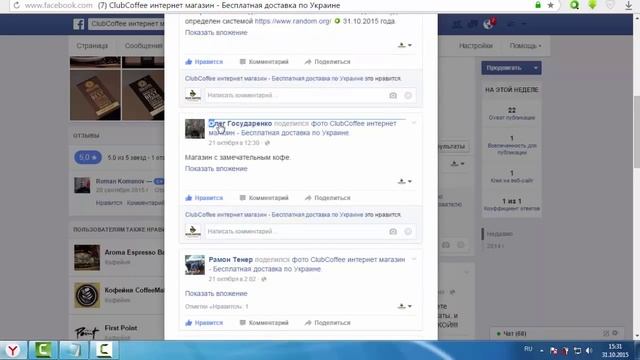This screenshot has width=640, height=360.
Task: Show attachment under Магазин с замечательным кофе
Action: (x=216, y=169)
